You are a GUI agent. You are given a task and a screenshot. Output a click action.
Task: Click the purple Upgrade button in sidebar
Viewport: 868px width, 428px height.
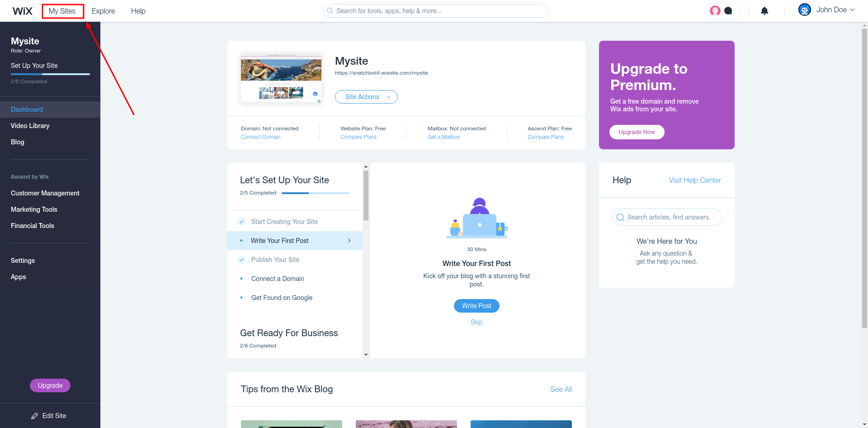(50, 385)
